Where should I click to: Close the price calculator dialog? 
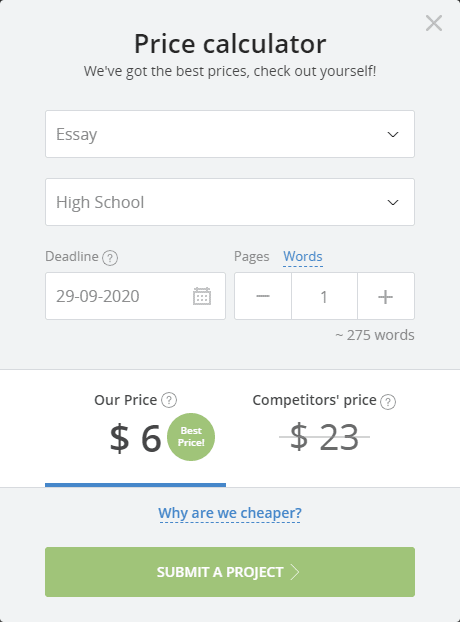pyautogui.click(x=434, y=23)
